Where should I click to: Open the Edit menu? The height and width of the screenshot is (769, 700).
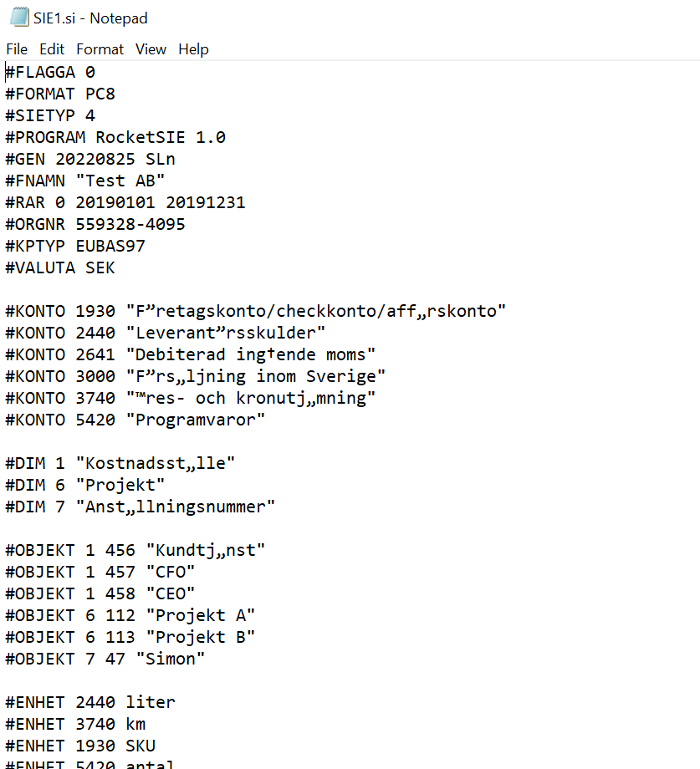point(52,49)
